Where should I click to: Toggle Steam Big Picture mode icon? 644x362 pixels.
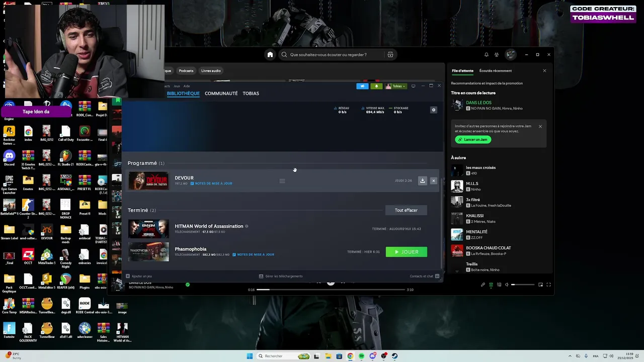coord(414,86)
